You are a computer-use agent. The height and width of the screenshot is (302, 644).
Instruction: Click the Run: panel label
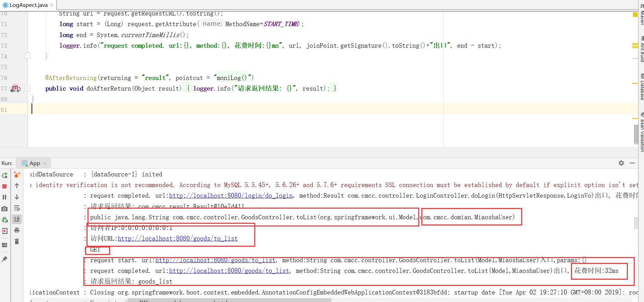tap(7, 163)
